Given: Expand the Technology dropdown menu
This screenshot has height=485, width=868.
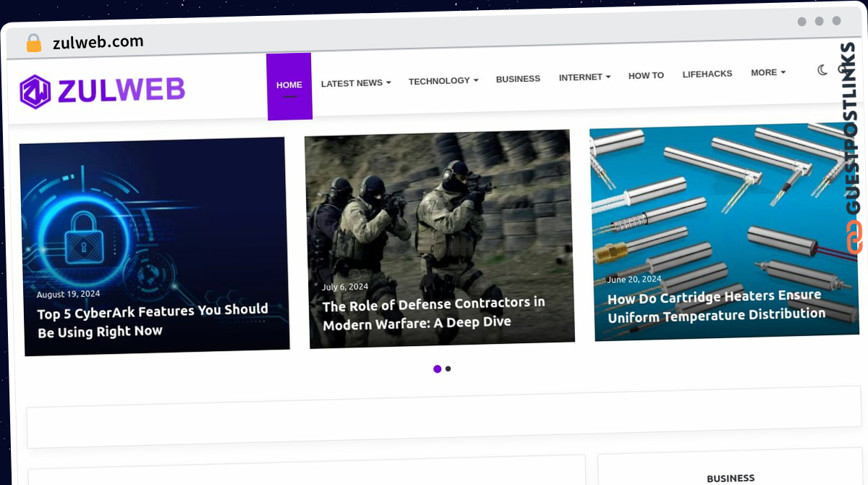Looking at the screenshot, I should tap(443, 81).
